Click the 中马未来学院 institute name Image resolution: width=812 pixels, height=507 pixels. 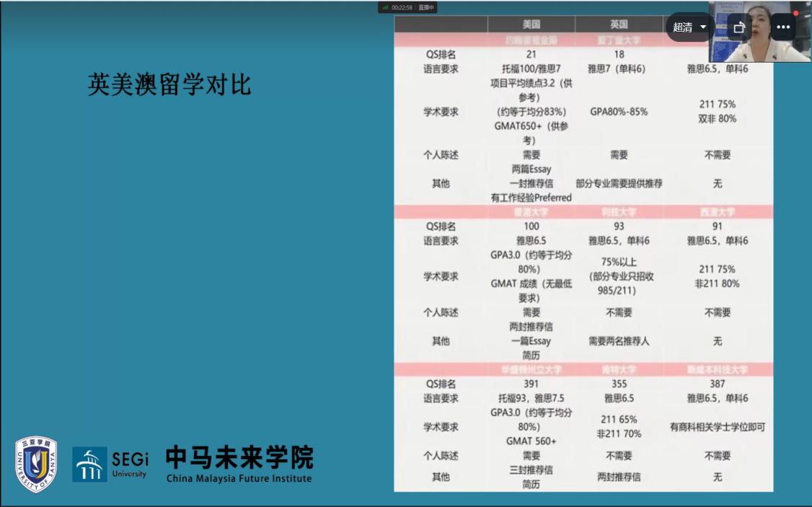pyautogui.click(x=239, y=457)
